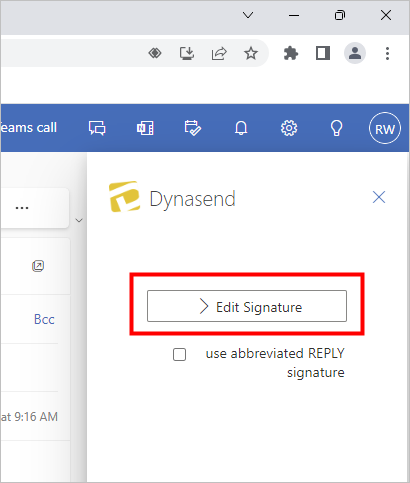Viewport: 410px width, 483px height.
Task: Open the My Day calendar icon
Action: coord(193,128)
